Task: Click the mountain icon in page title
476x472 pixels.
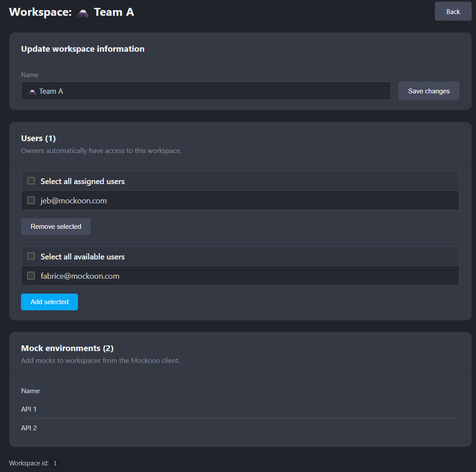Action: point(83,13)
